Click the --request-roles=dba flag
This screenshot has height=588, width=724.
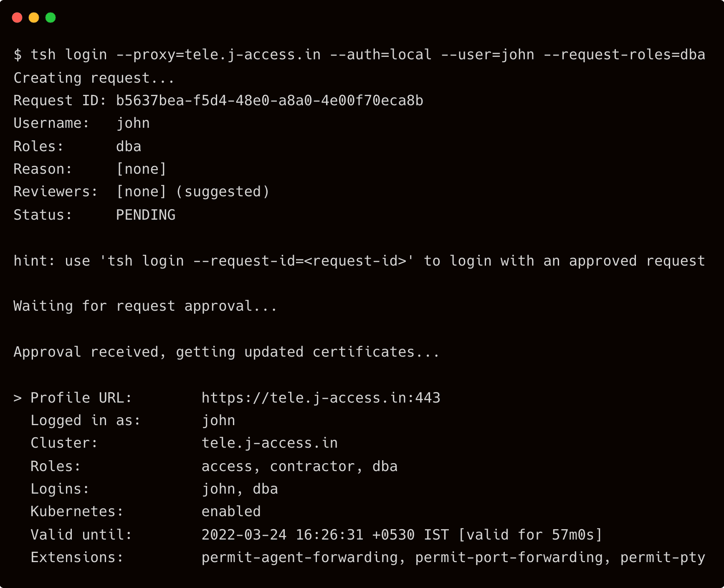click(x=624, y=55)
